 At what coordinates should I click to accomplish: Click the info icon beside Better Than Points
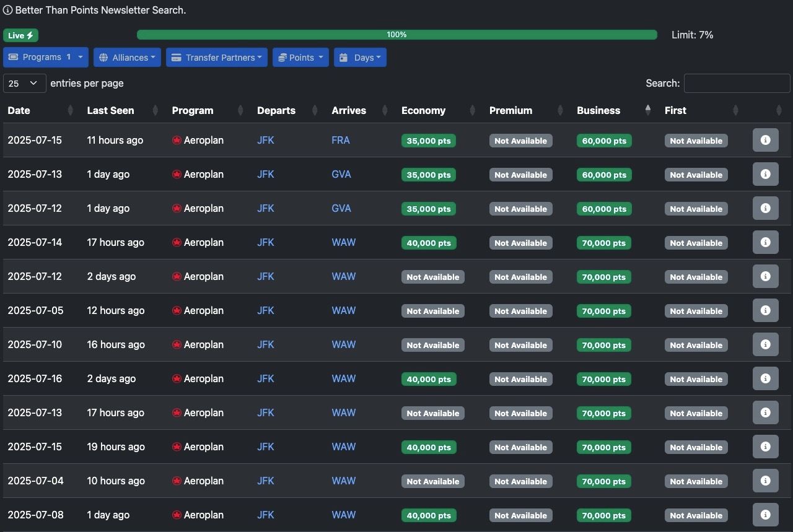7,10
